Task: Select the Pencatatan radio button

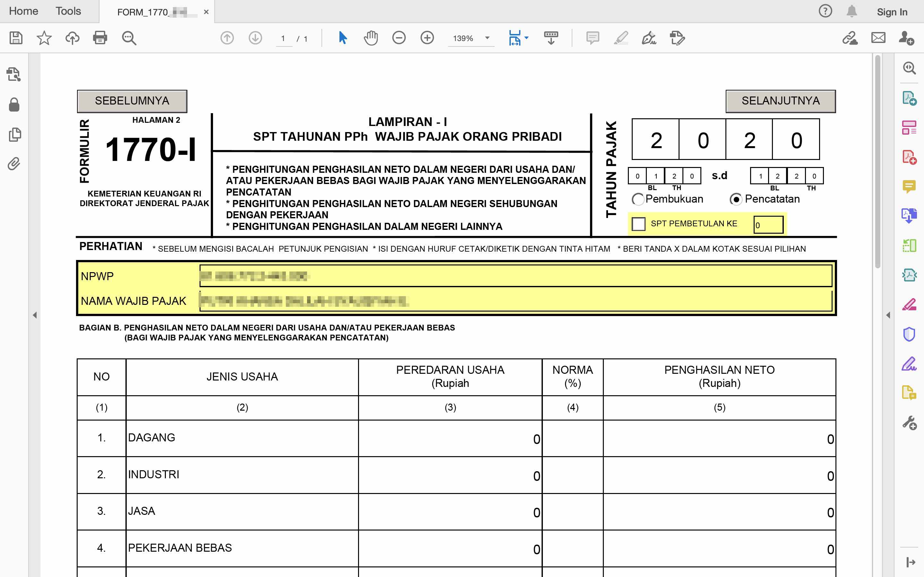Action: (736, 199)
